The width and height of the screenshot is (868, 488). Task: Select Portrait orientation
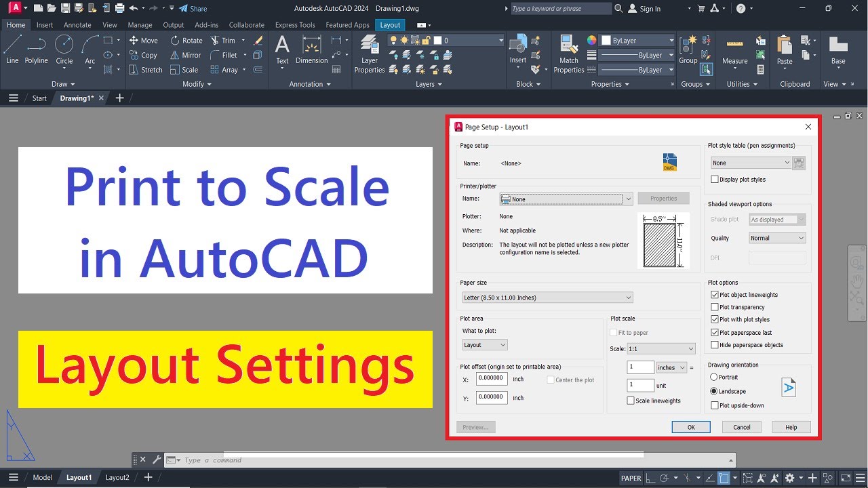[713, 377]
